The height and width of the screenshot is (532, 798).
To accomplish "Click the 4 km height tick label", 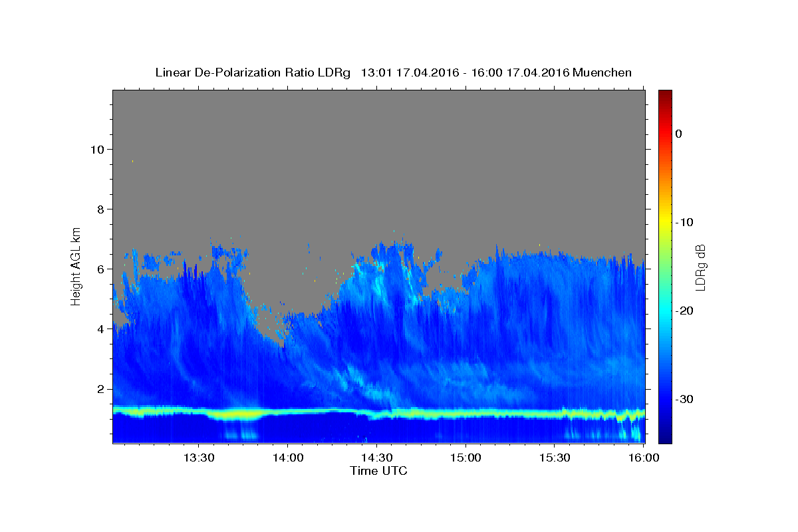I will click(x=101, y=329).
